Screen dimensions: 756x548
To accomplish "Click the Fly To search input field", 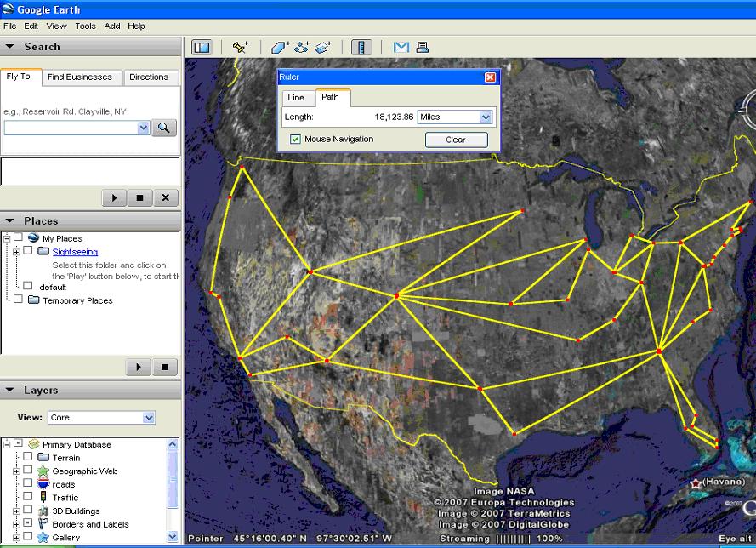I will click(71, 128).
